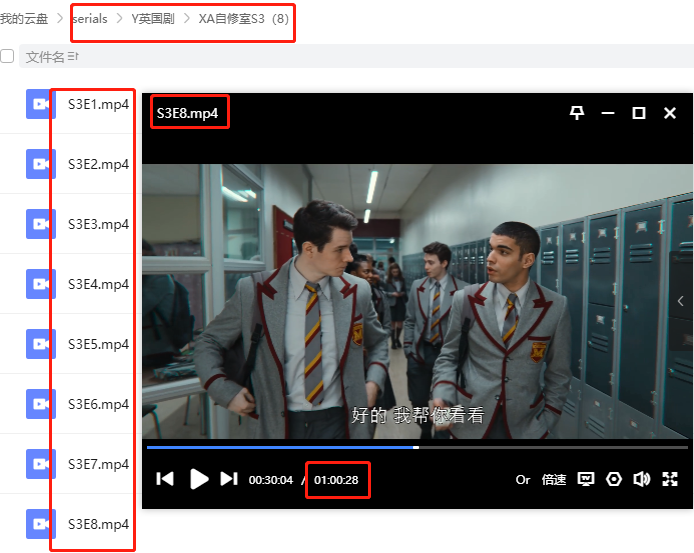
Task: Open the S3E5.mp4 file name
Action: (98, 344)
